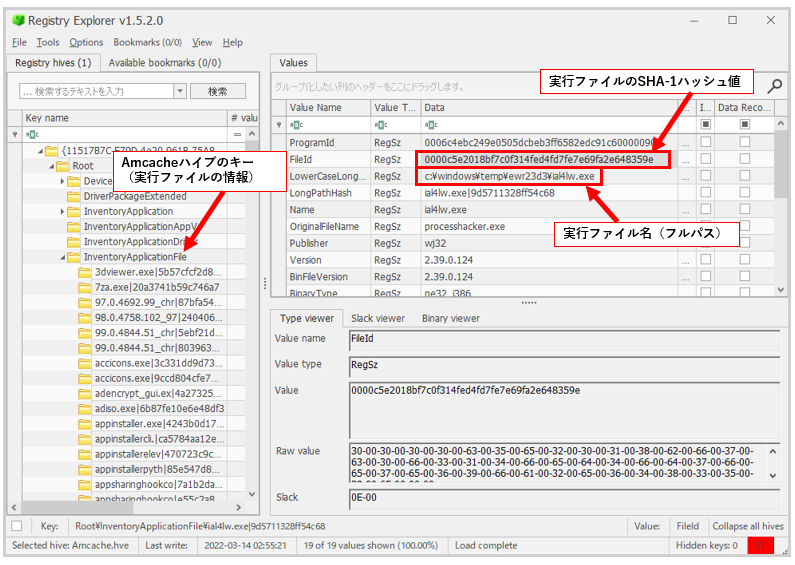Sort by the Data column header
This screenshot has height=565, width=795.
tap(550, 108)
